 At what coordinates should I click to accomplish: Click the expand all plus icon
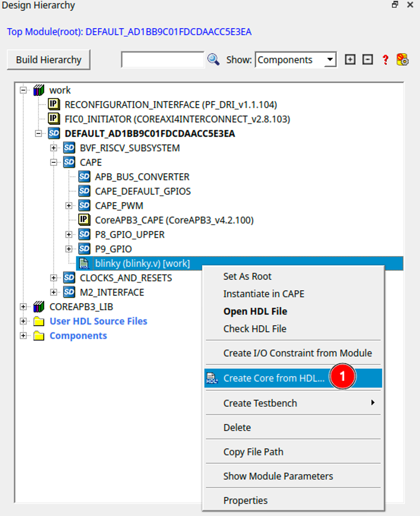[350, 59]
